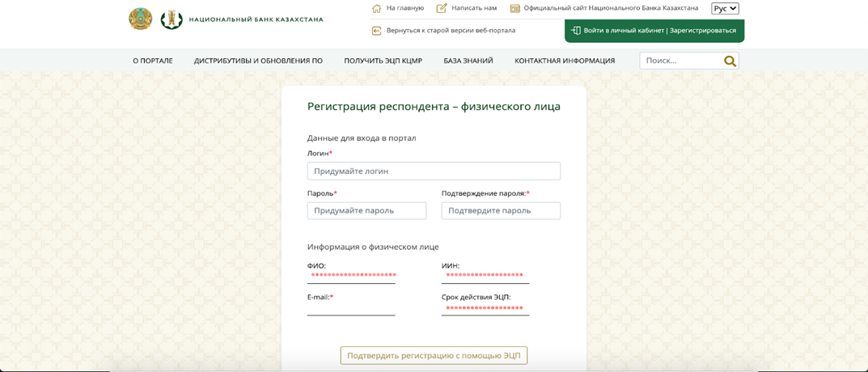Click the pencil icon for Написать нам

pyautogui.click(x=442, y=8)
